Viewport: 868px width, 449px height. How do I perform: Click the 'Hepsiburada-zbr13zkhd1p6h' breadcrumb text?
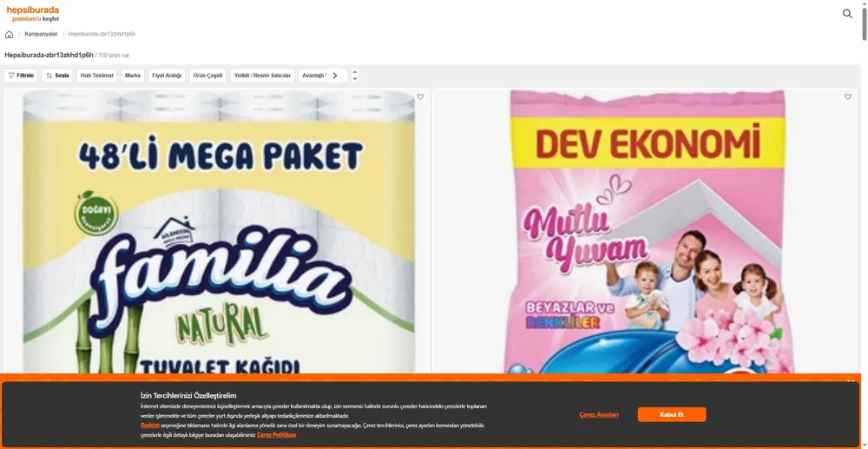pyautogui.click(x=102, y=35)
